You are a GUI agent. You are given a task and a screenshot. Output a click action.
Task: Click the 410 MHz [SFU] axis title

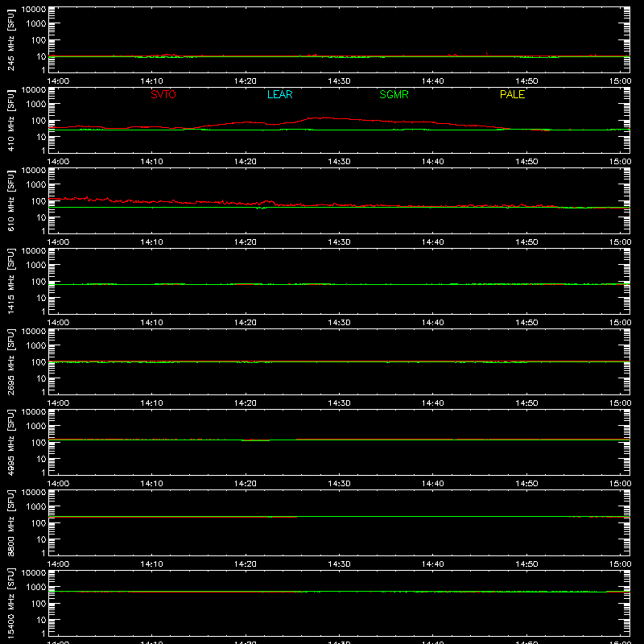click(10, 121)
